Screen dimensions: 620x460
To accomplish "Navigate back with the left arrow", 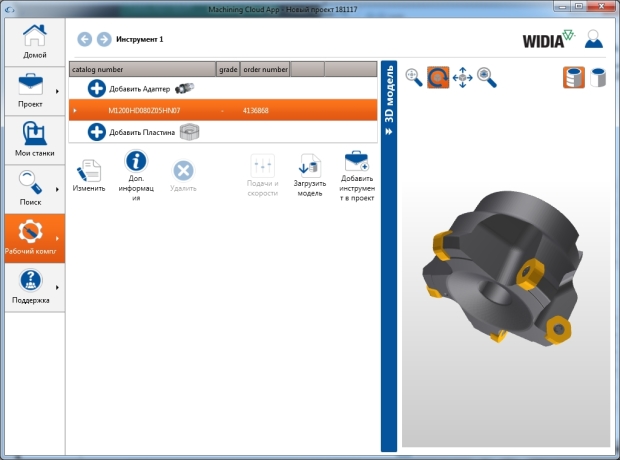I will click(x=85, y=39).
